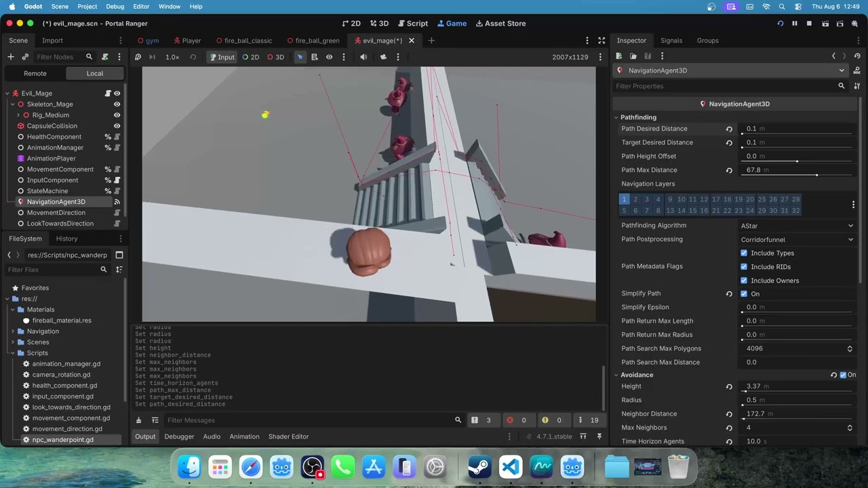Uncheck Include Types metadata flag

744,253
